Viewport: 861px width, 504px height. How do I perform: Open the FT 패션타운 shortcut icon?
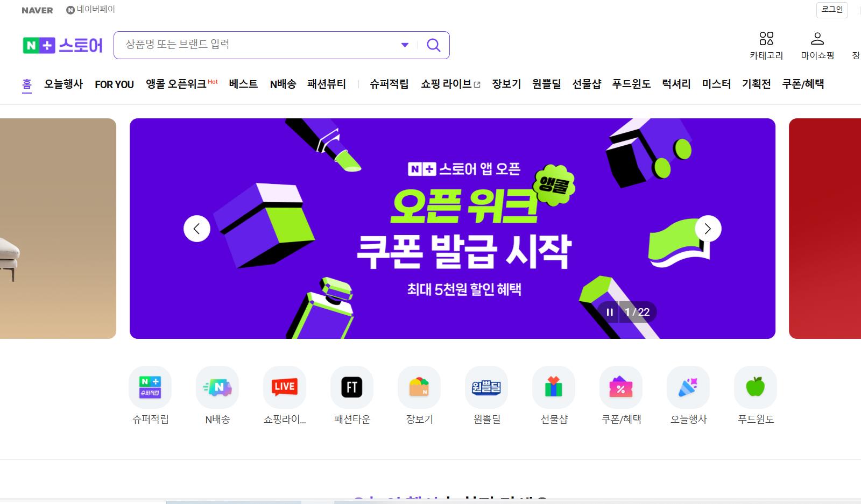pos(352,387)
